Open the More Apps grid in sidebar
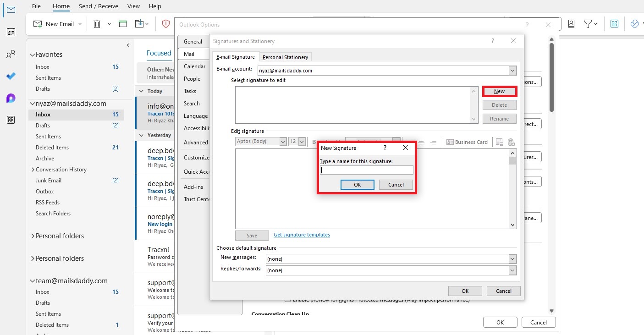644x335 pixels. [11, 120]
